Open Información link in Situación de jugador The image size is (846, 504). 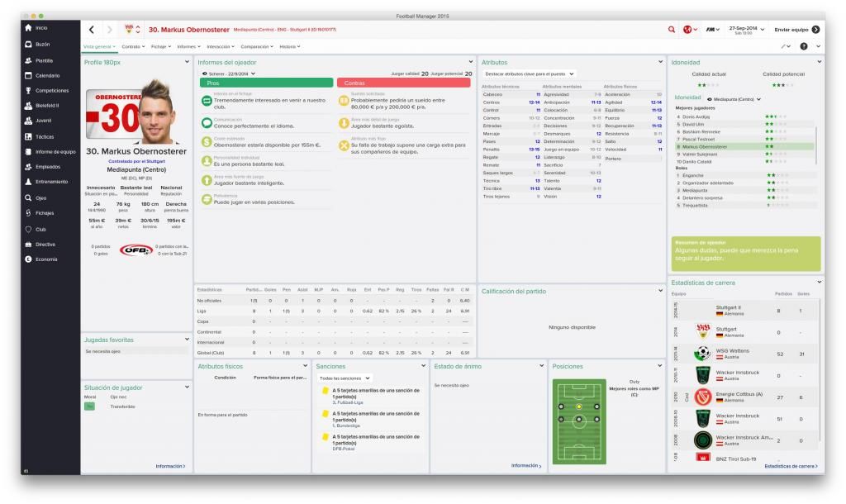(x=170, y=466)
